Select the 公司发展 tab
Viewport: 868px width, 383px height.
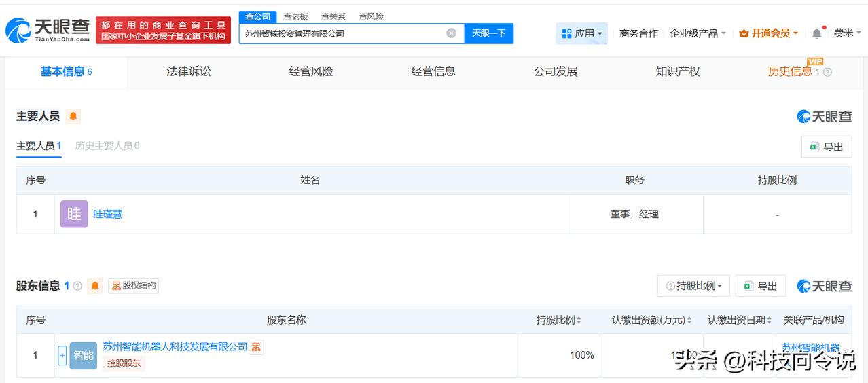(x=556, y=71)
